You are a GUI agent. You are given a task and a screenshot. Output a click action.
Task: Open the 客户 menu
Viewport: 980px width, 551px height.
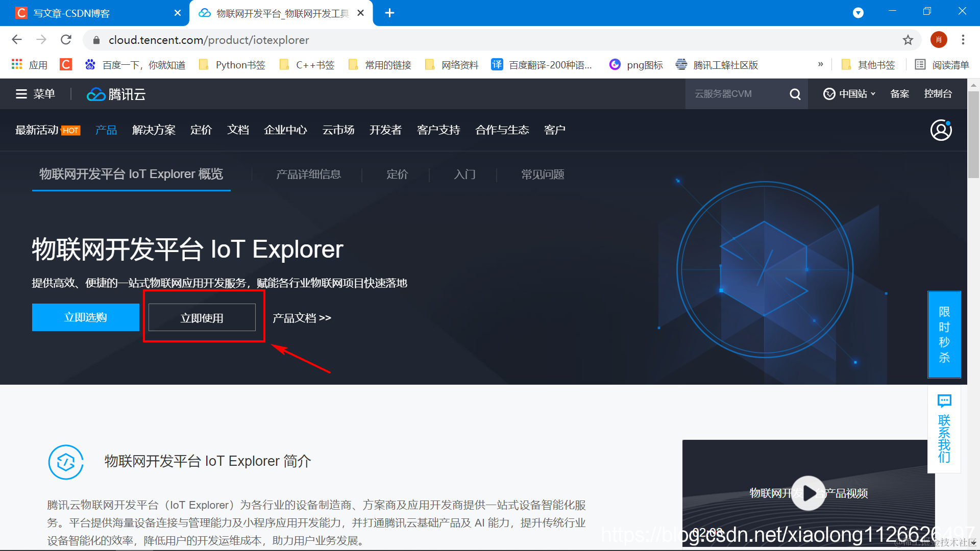554,130
